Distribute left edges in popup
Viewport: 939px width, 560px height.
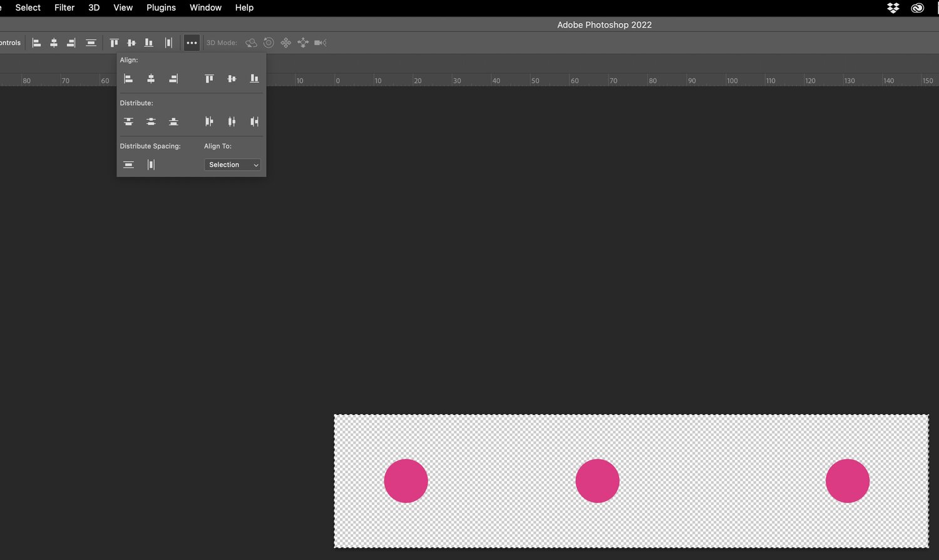pos(209,121)
